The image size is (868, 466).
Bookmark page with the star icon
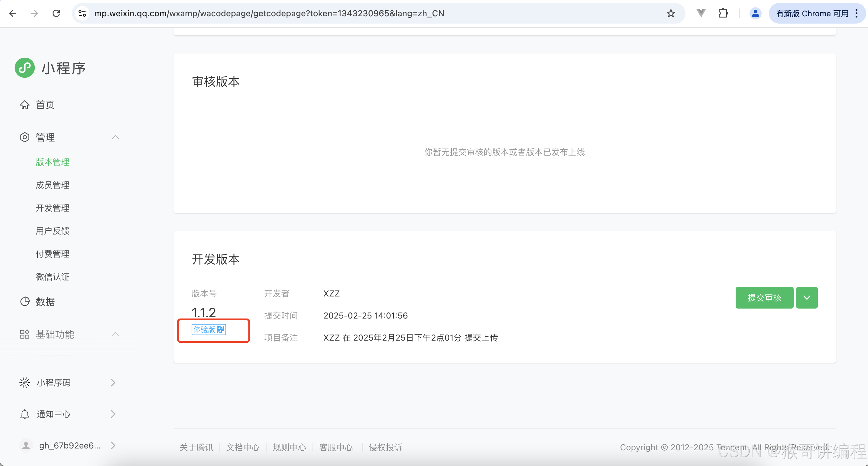tap(671, 14)
